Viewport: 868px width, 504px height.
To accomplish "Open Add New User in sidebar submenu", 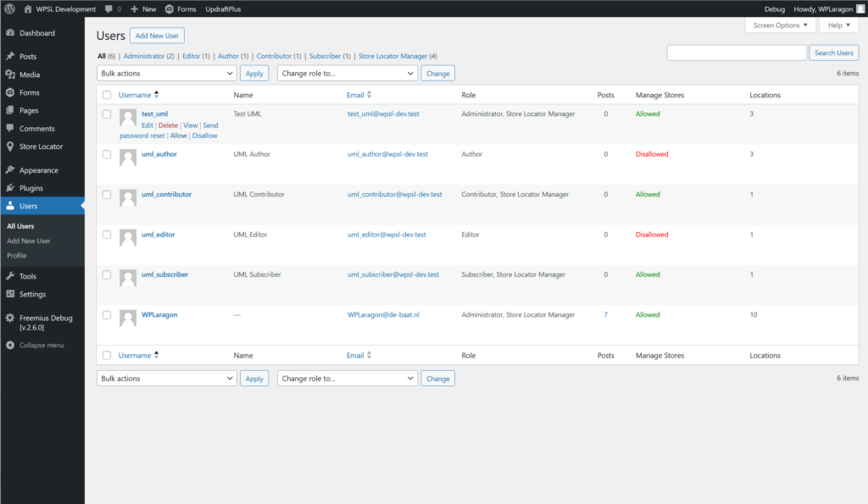I will point(28,241).
